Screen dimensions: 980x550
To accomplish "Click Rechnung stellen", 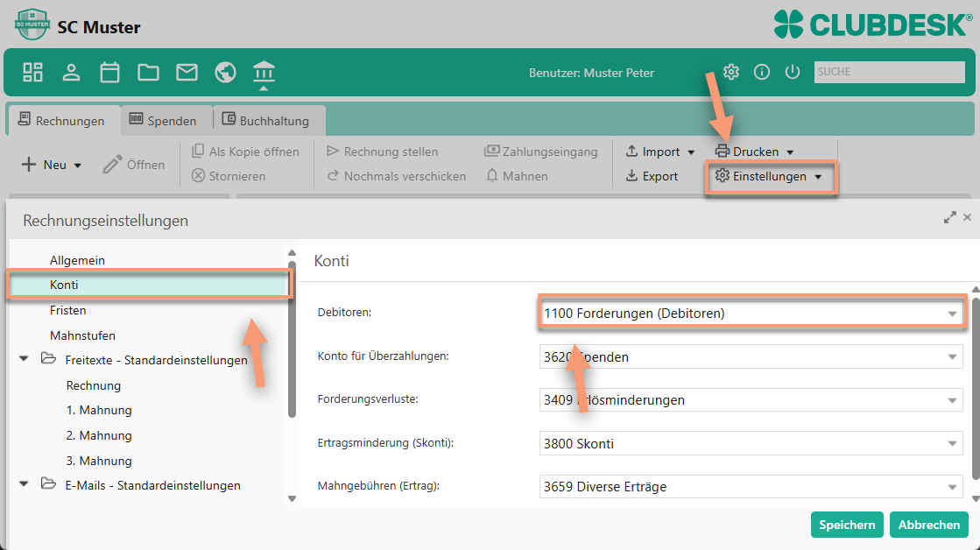I will pyautogui.click(x=383, y=152).
